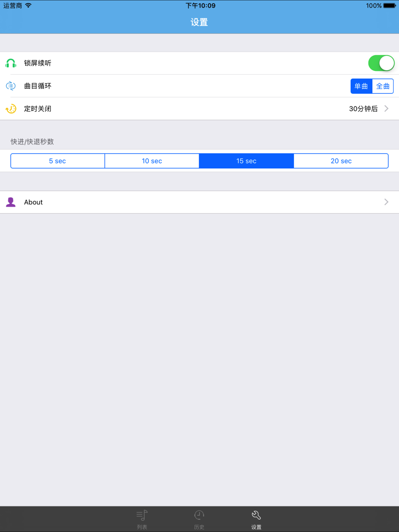Tap the Wi-Fi status icon

pyautogui.click(x=28, y=6)
